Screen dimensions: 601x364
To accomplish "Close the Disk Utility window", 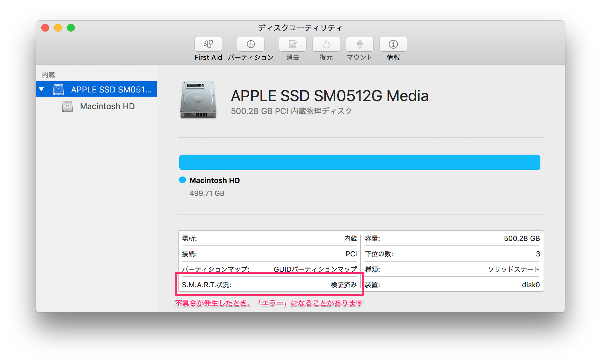I will pyautogui.click(x=45, y=28).
